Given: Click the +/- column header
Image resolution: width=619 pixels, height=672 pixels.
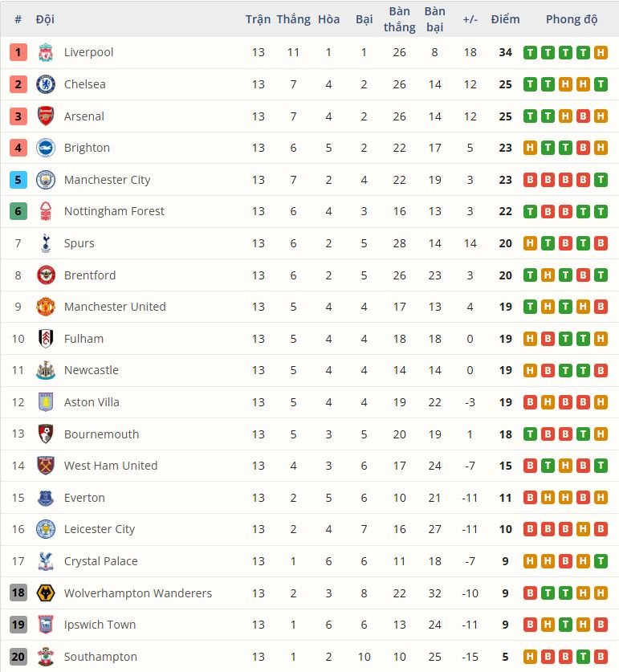Looking at the screenshot, I should pyautogui.click(x=470, y=18).
